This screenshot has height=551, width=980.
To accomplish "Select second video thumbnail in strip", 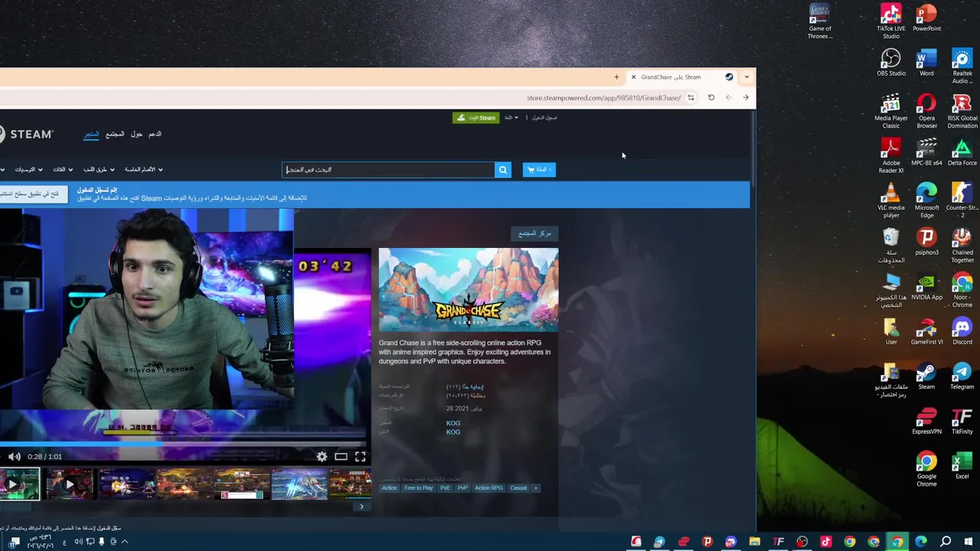I will (x=69, y=484).
